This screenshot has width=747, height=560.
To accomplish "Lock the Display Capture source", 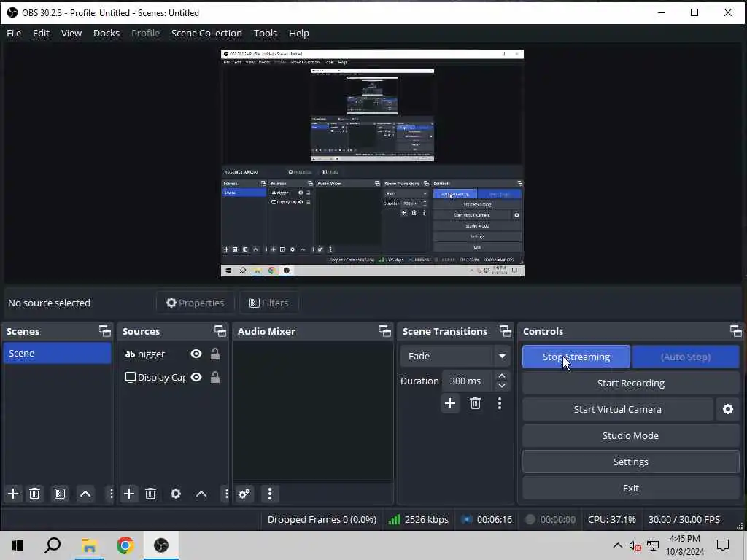I will 215,377.
